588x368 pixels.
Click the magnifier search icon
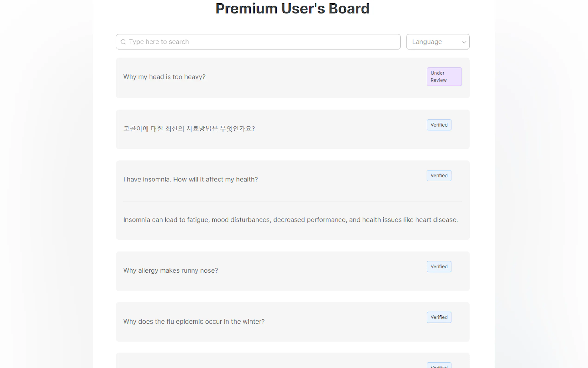click(x=123, y=42)
